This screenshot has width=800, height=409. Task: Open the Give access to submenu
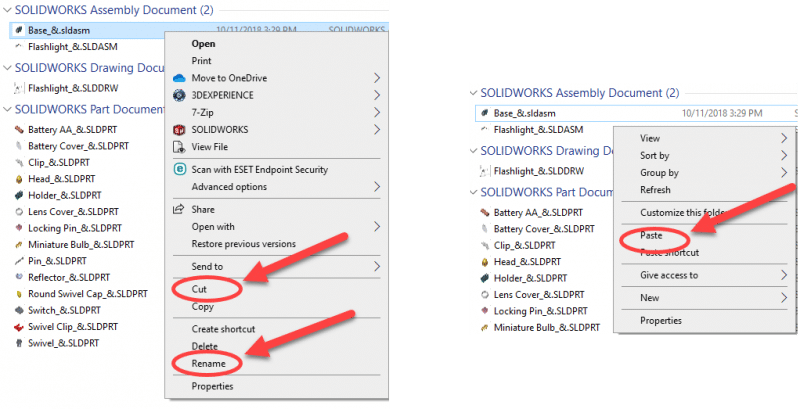783,275
